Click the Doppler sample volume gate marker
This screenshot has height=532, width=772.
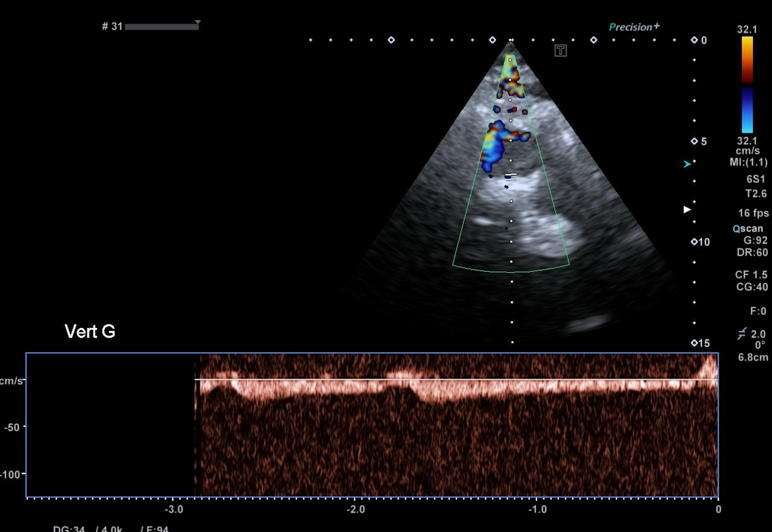pos(511,176)
